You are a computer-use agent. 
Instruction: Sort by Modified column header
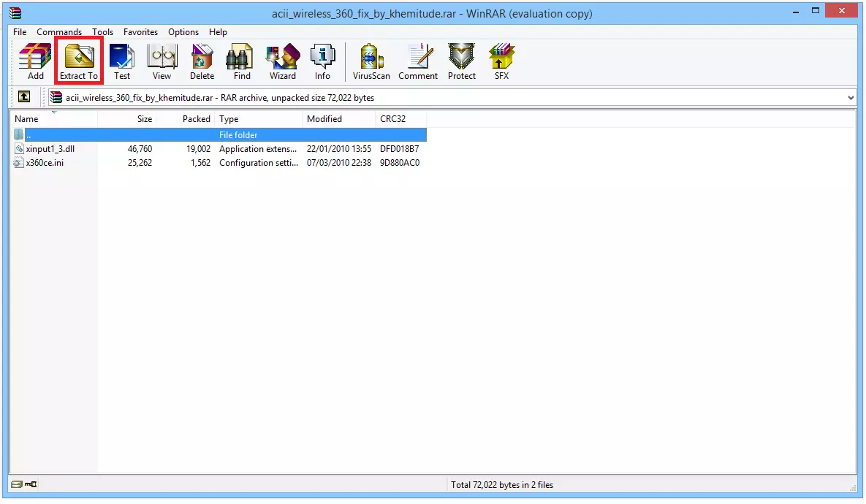tap(338, 118)
